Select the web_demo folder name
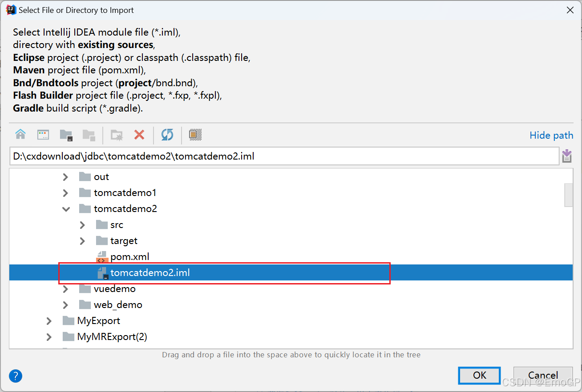The width and height of the screenshot is (582, 392). coord(118,305)
